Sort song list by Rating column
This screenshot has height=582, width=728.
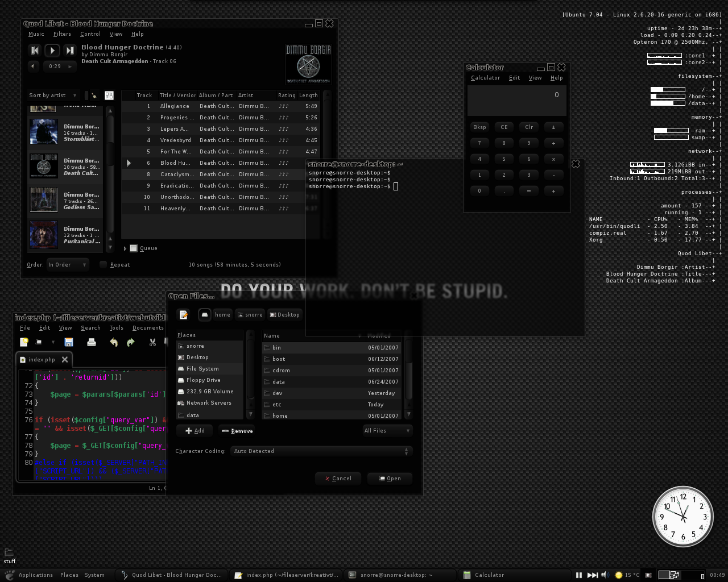[x=287, y=95]
